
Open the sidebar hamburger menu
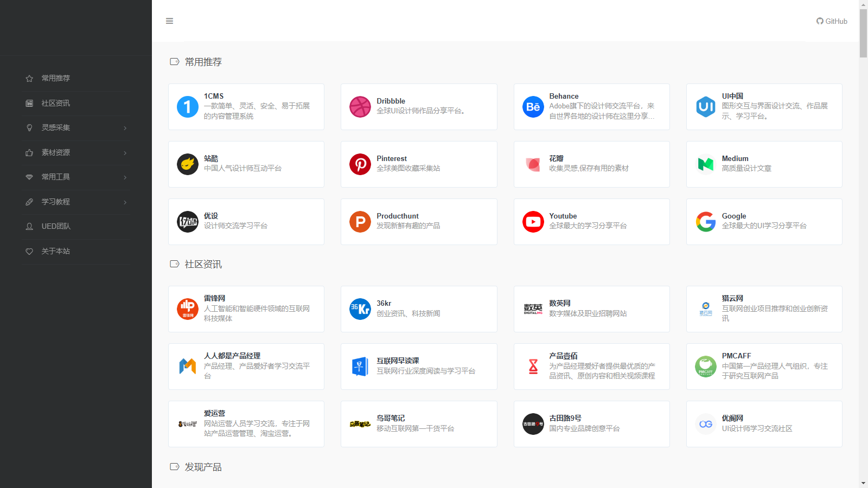pos(169,21)
